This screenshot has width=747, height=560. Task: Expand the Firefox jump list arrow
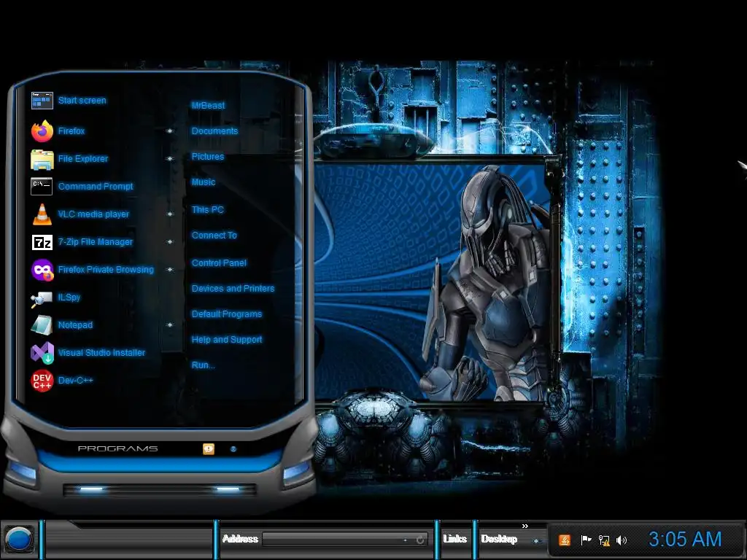click(x=169, y=131)
